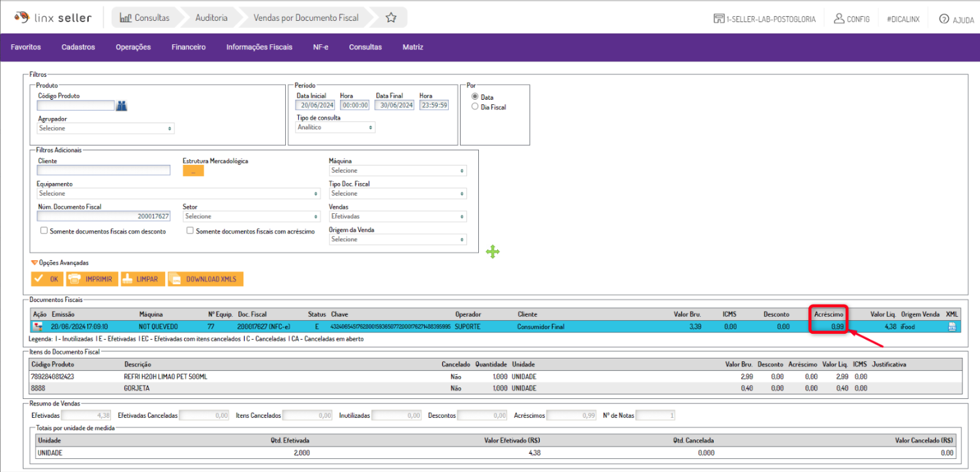Select the Vendas por Documento Fiscal breadcrumb
980x472 pixels.
tap(306, 18)
